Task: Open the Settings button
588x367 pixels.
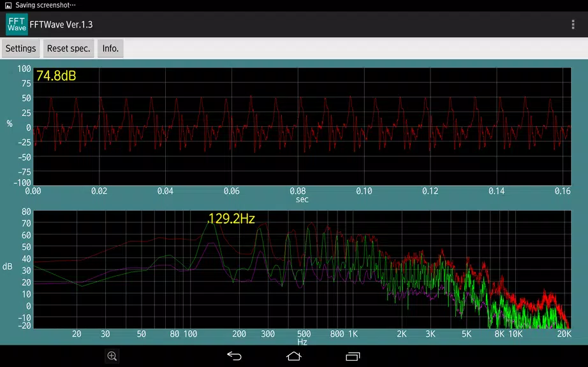Action: tap(20, 48)
